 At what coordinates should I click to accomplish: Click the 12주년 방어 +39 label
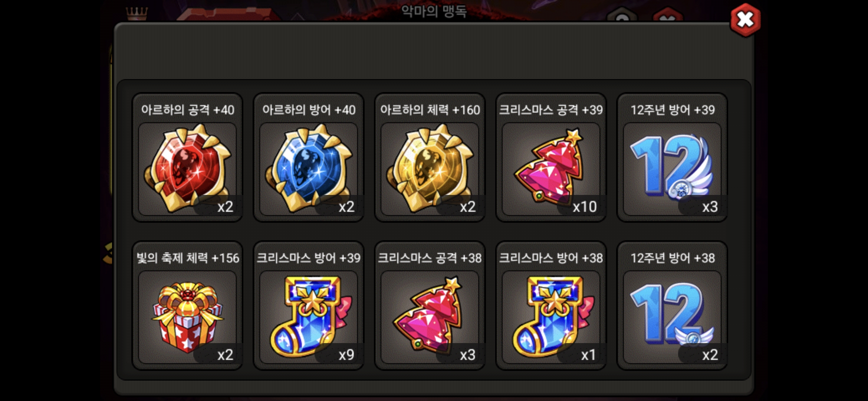coord(673,110)
